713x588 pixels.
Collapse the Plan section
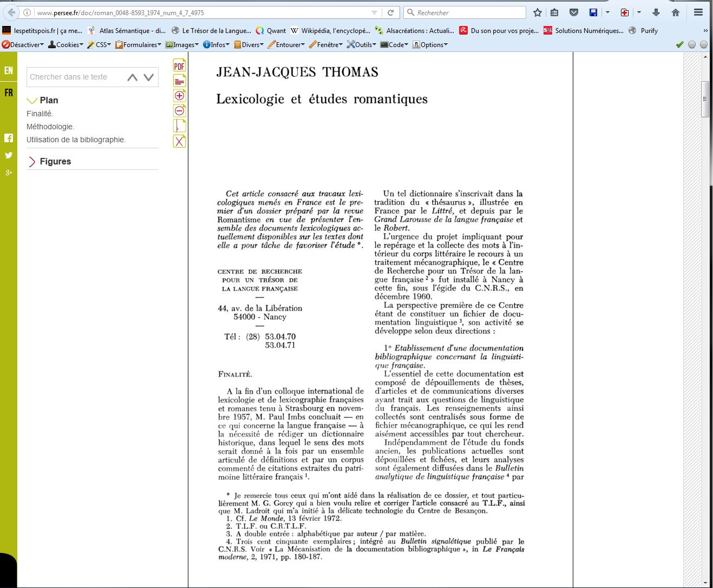[x=32, y=101]
